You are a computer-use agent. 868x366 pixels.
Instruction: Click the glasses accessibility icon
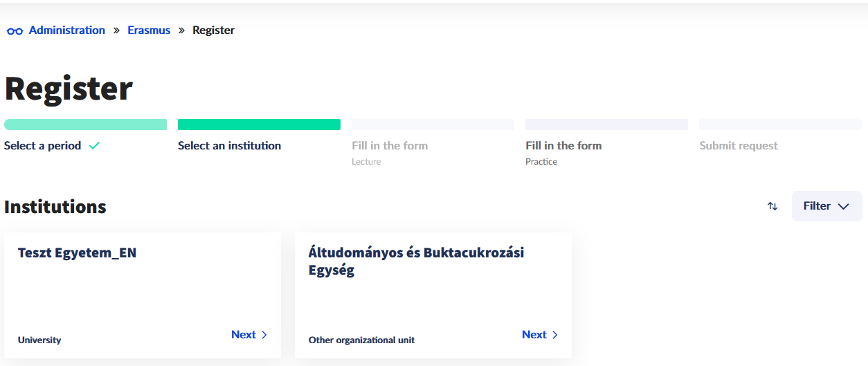(x=15, y=31)
